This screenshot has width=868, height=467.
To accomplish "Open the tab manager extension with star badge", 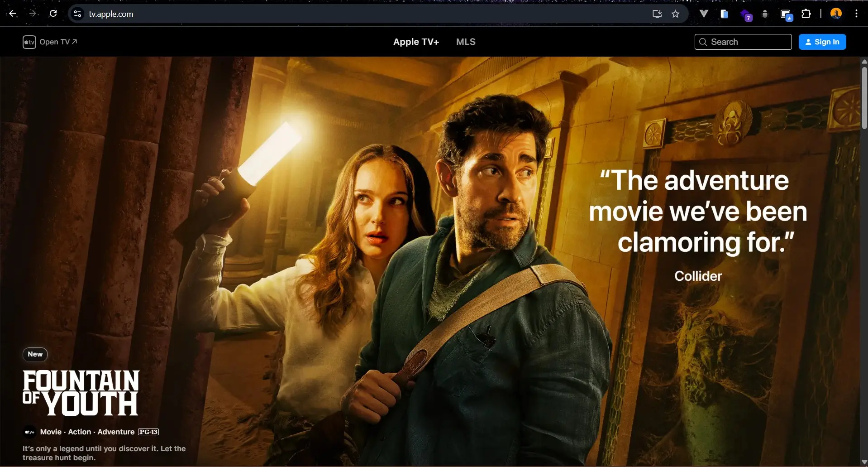I will coord(786,15).
